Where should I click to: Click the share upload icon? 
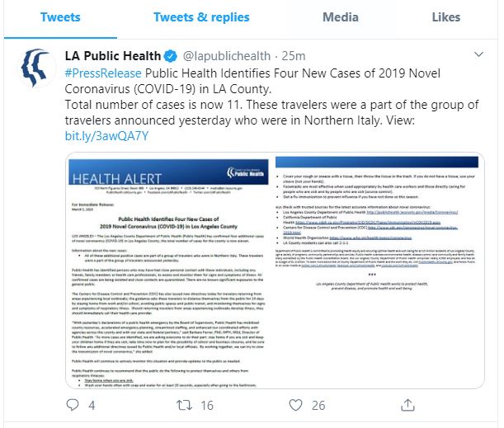[407, 405]
